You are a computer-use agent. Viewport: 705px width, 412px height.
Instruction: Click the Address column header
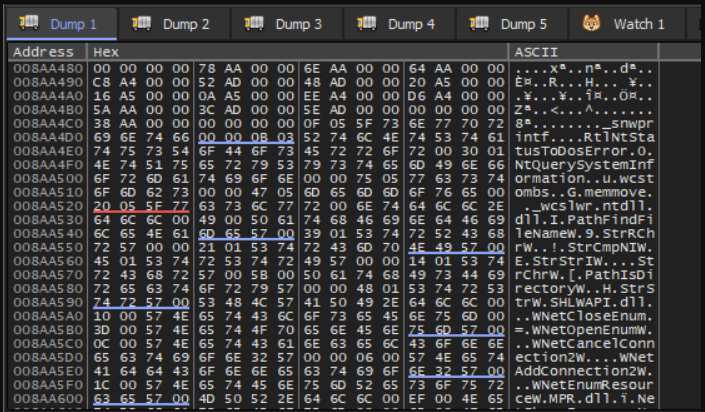tap(44, 50)
